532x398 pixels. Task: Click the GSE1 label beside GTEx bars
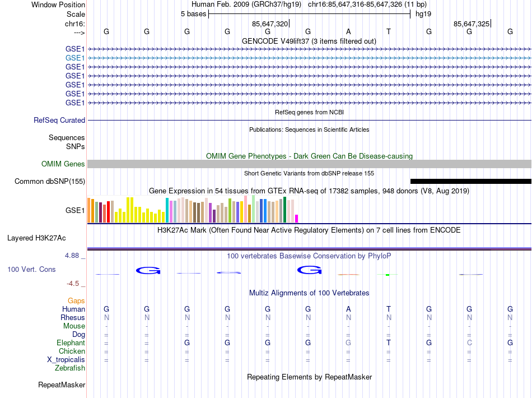coord(75,211)
